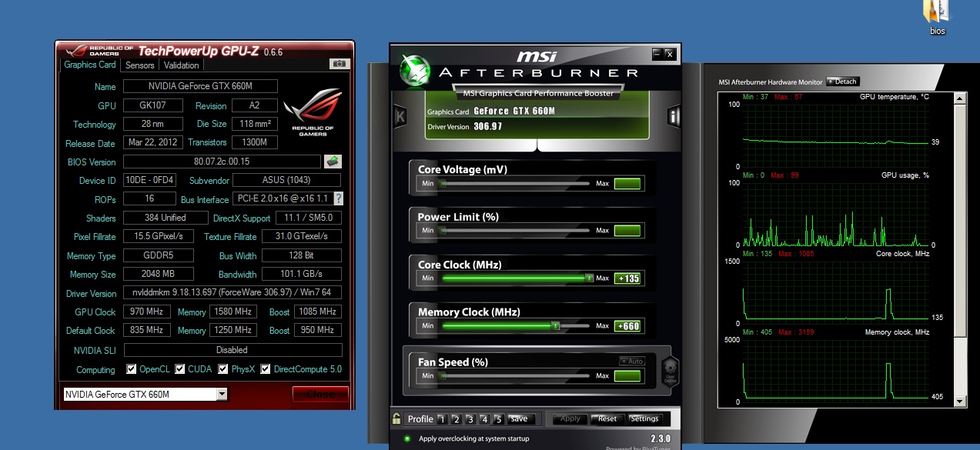This screenshot has width=980, height=450.
Task: Click the Bandwidth value 101.1 GB/s
Action: [302, 274]
